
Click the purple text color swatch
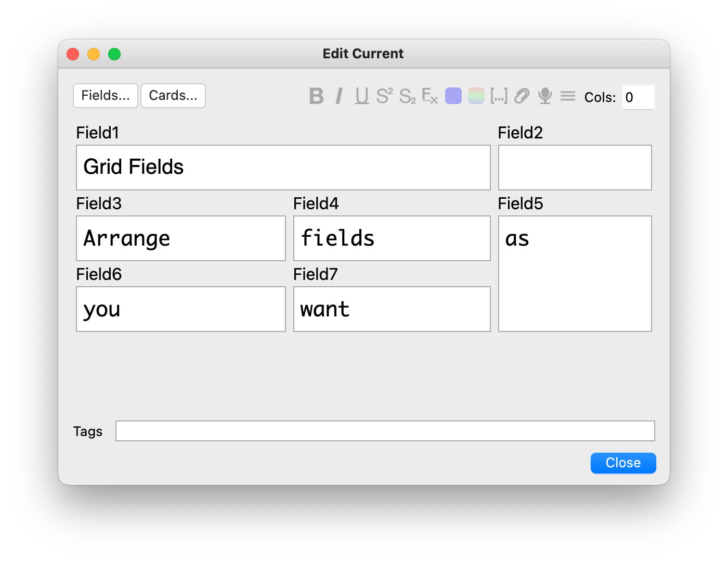pyautogui.click(x=453, y=96)
